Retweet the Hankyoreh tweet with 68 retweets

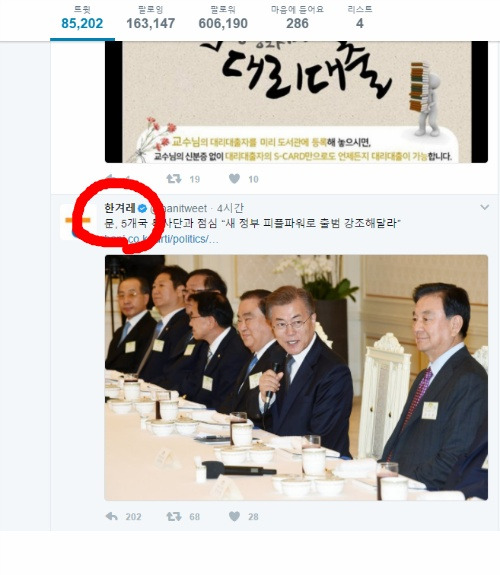coord(174,516)
